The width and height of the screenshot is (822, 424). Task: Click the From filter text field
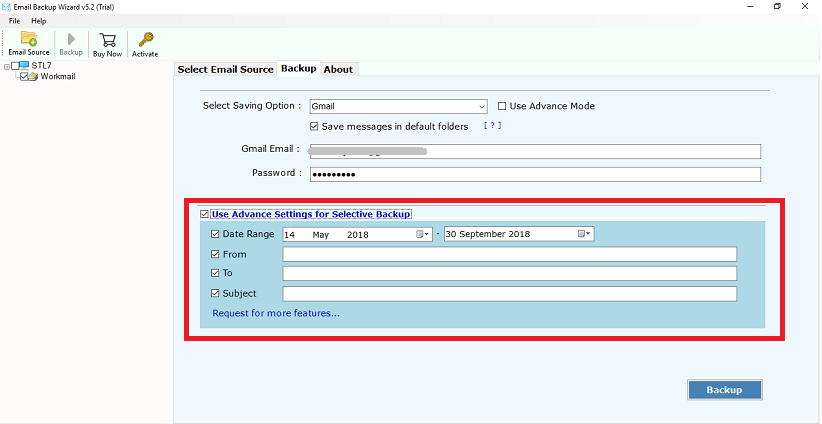510,254
